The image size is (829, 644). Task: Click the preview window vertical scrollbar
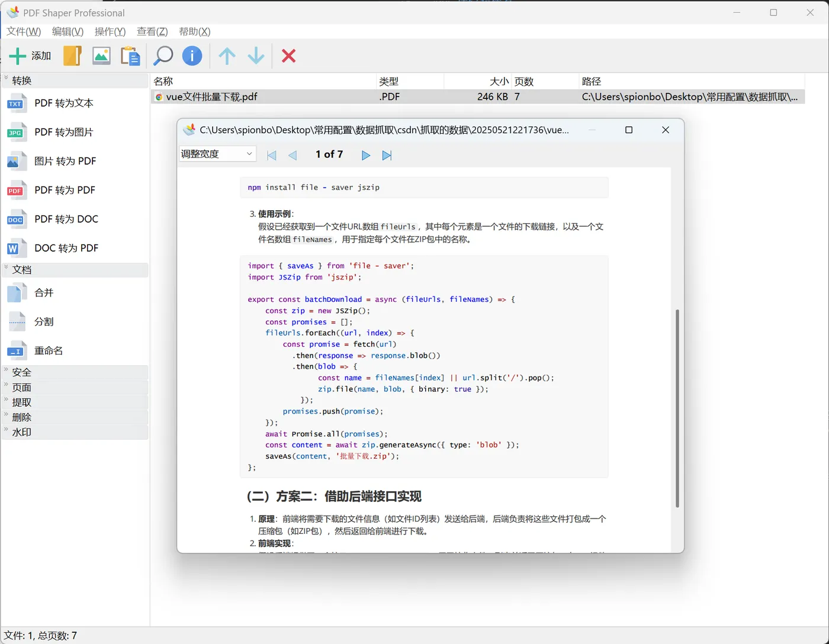[x=677, y=408]
